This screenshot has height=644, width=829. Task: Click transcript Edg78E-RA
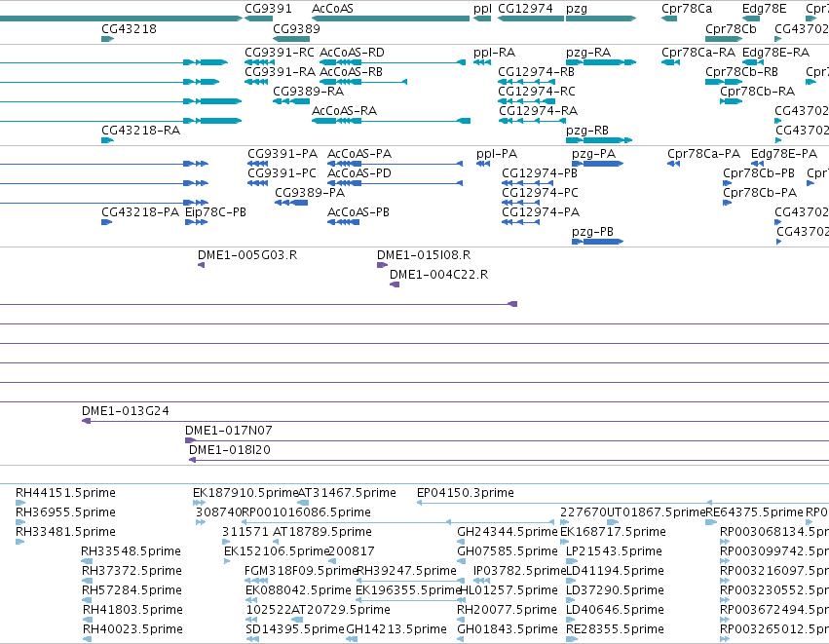click(x=775, y=53)
